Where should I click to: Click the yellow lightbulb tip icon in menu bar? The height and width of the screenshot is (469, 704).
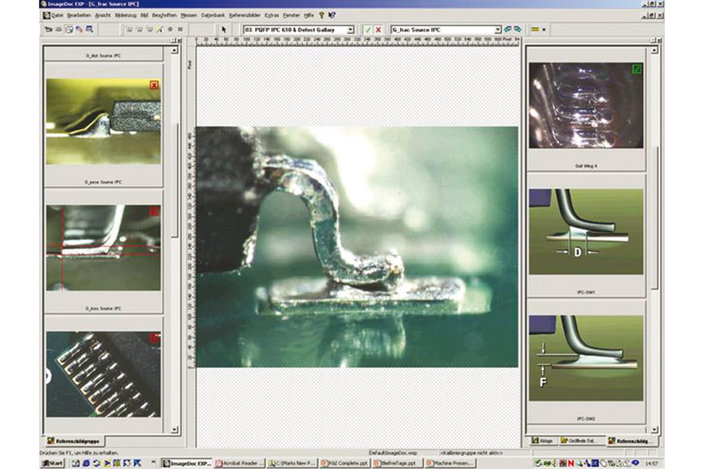(x=321, y=15)
